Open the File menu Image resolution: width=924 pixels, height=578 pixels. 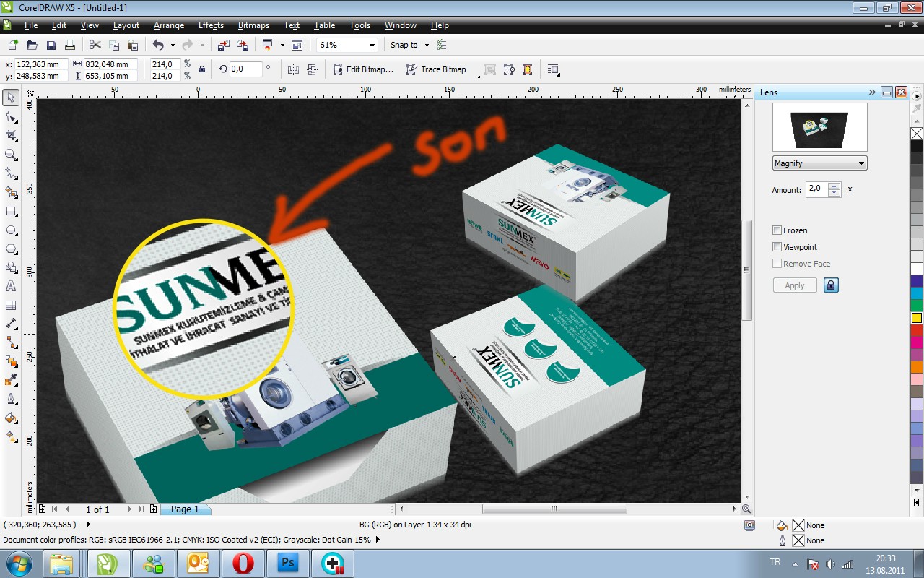(31, 25)
